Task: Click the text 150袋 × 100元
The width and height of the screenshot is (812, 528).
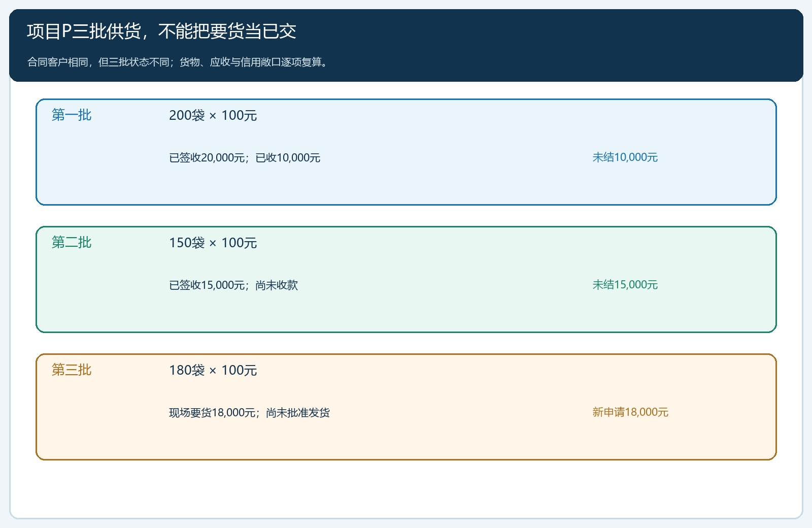Action: tap(213, 243)
